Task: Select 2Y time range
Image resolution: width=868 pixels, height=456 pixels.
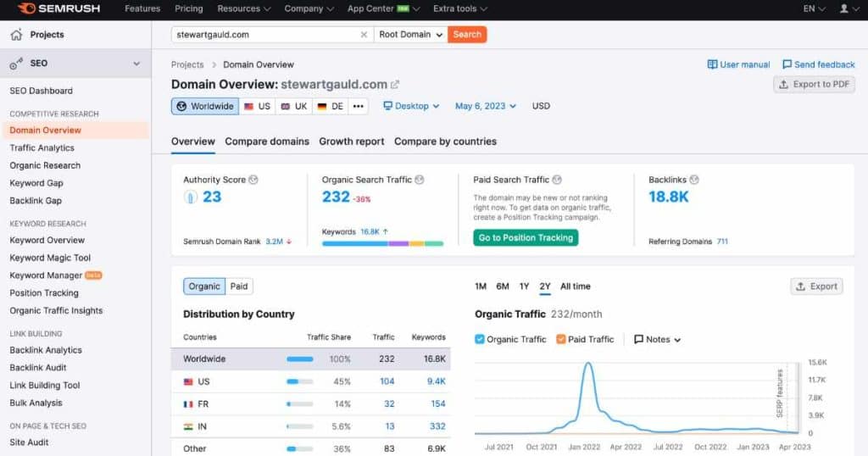Action: tap(545, 286)
